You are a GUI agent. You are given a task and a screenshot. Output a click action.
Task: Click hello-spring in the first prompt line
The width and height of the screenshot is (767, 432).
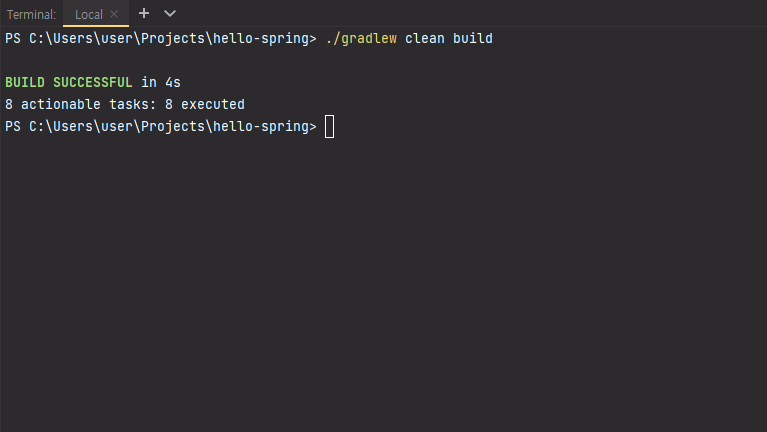(261, 38)
